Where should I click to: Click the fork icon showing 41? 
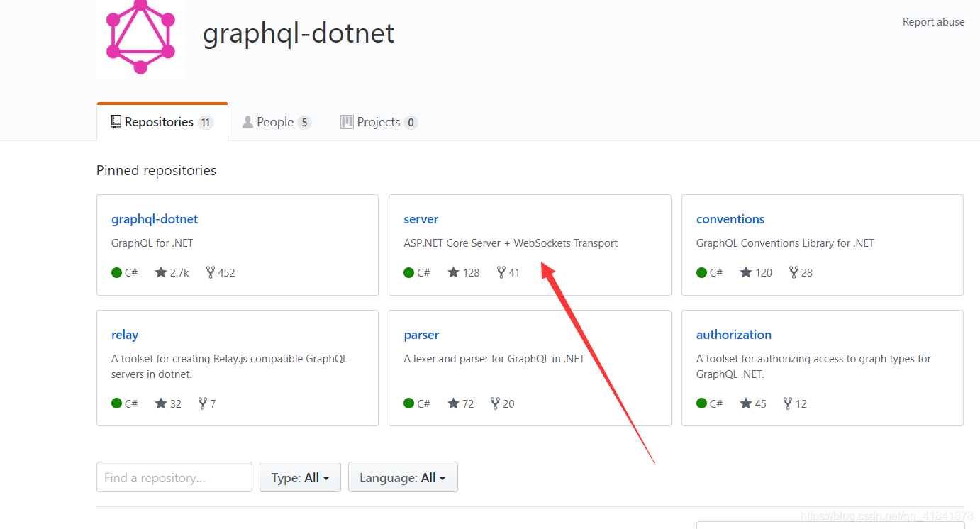(x=501, y=272)
